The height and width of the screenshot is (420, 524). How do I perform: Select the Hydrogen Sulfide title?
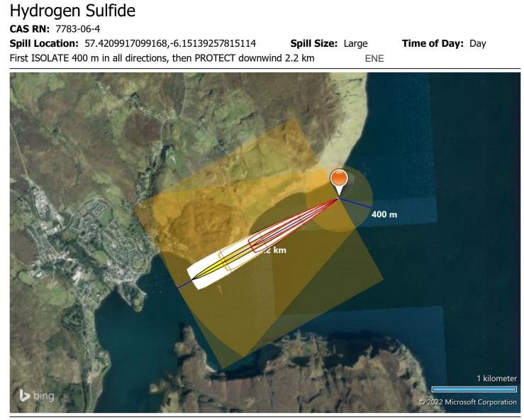tap(72, 12)
